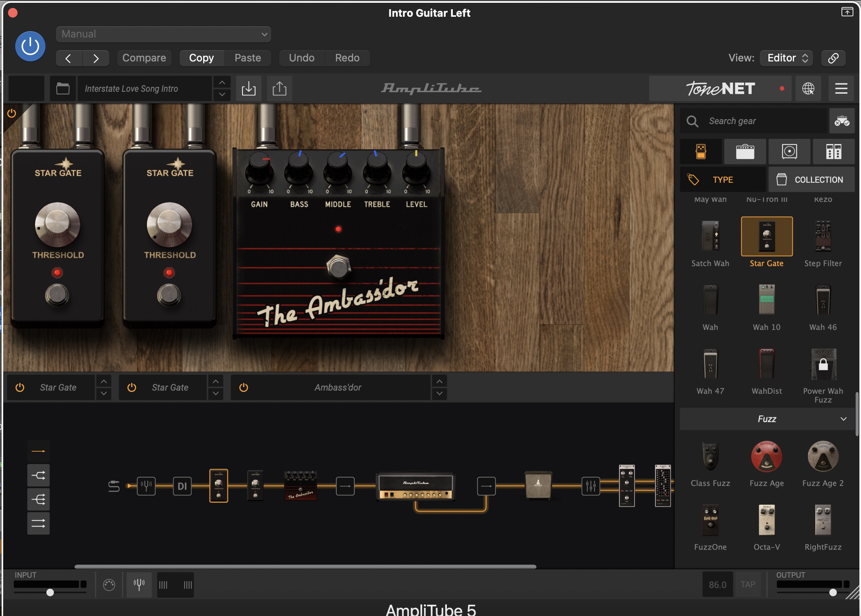Screen dimensions: 861x616
Task: Select the amplifier head in signal chain
Action: [416, 486]
